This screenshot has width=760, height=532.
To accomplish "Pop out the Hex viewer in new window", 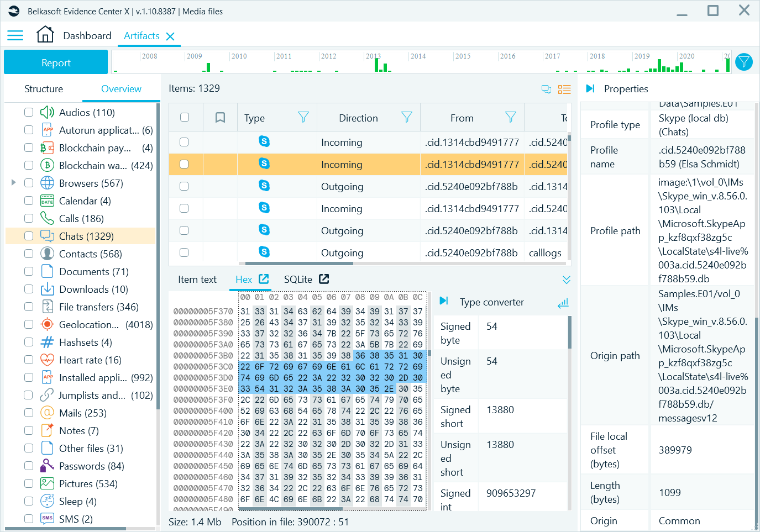I will 264,279.
